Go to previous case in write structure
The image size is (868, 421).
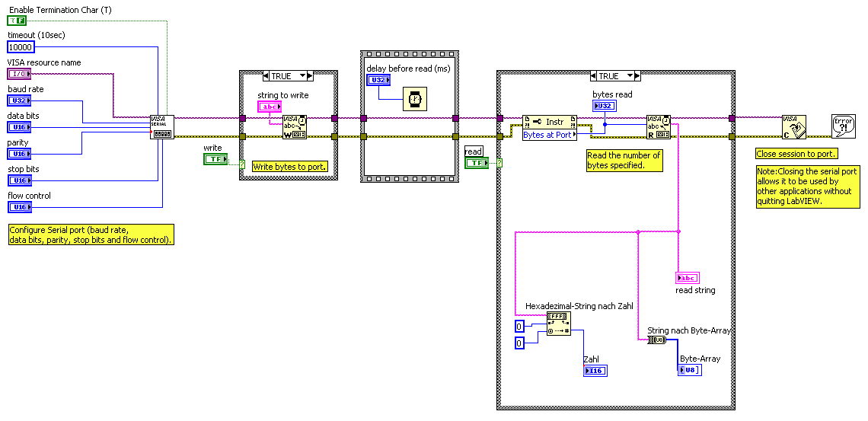tap(266, 76)
